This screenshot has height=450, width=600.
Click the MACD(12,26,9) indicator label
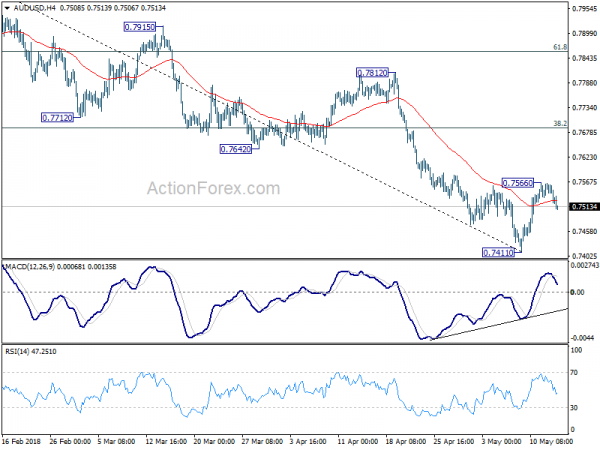coord(29,267)
